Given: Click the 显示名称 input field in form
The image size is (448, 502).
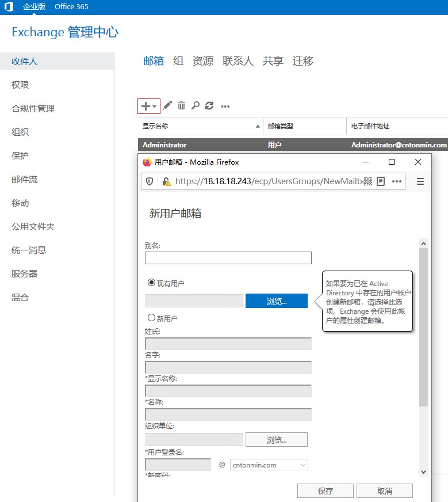Looking at the screenshot, I should point(228,391).
